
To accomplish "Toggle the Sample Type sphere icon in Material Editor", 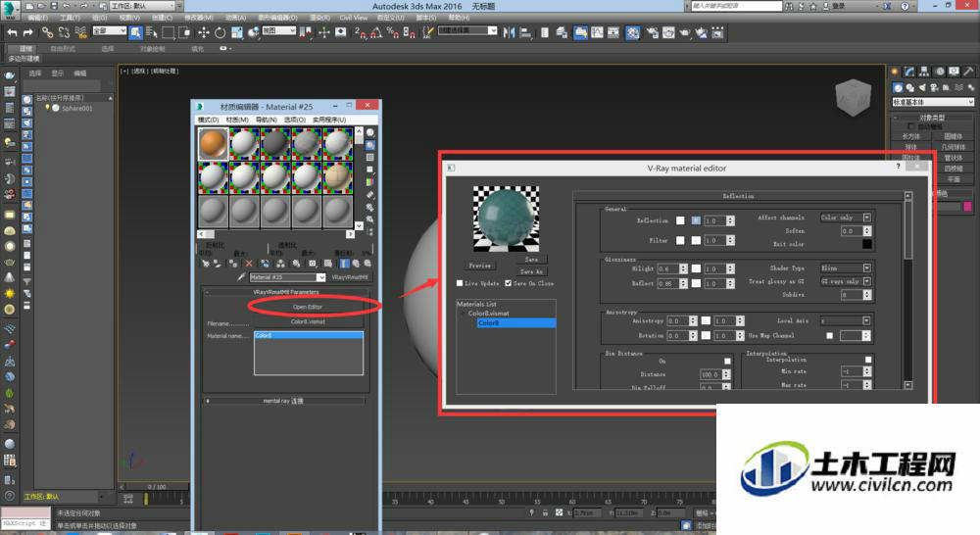I will [x=370, y=132].
